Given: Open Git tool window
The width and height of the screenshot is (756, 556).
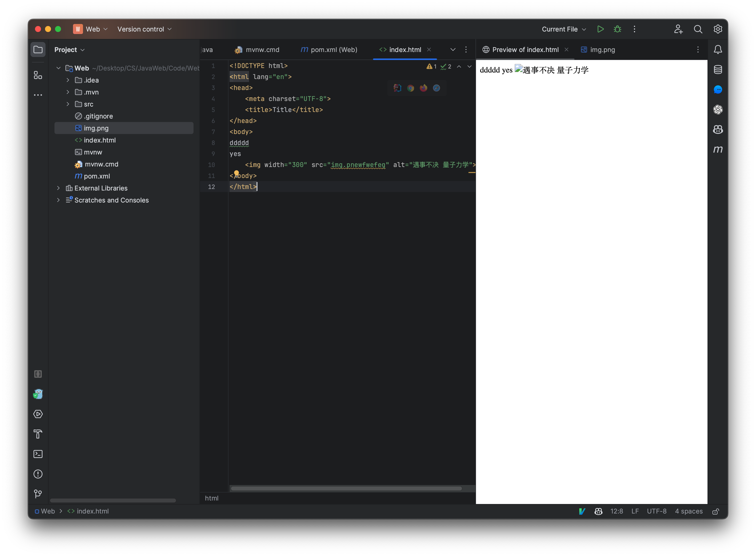Looking at the screenshot, I should pos(38,494).
